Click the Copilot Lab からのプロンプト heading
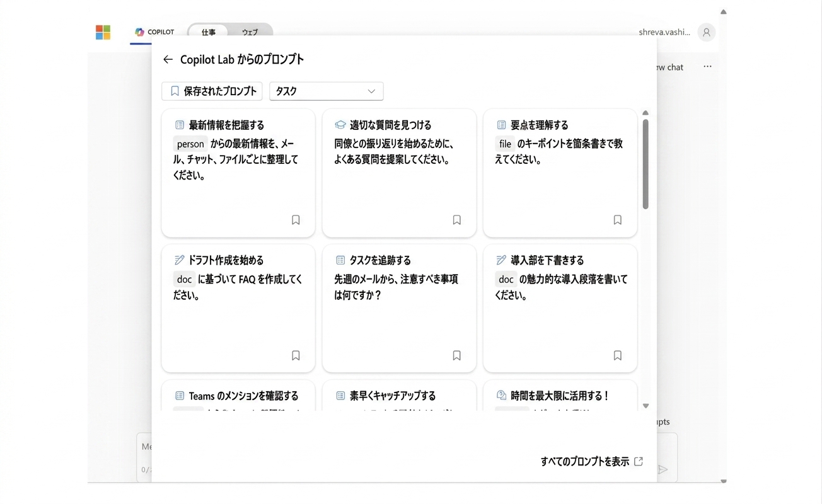Viewport: 822px width, 504px height. [242, 59]
